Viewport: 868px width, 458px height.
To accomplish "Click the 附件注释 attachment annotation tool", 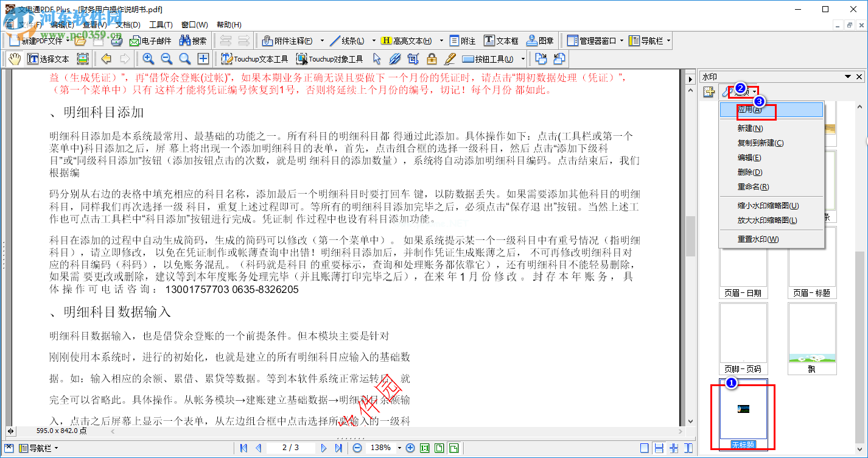I will click(x=286, y=41).
